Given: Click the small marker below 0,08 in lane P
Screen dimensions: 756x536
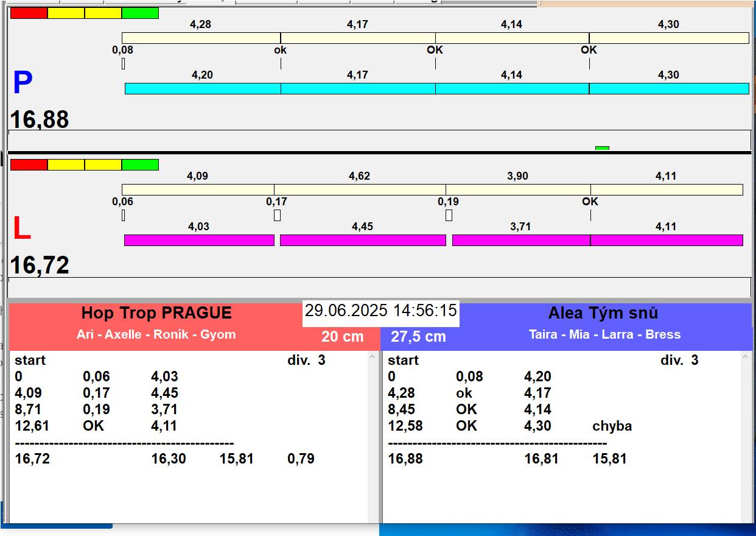Looking at the screenshot, I should [x=123, y=63].
